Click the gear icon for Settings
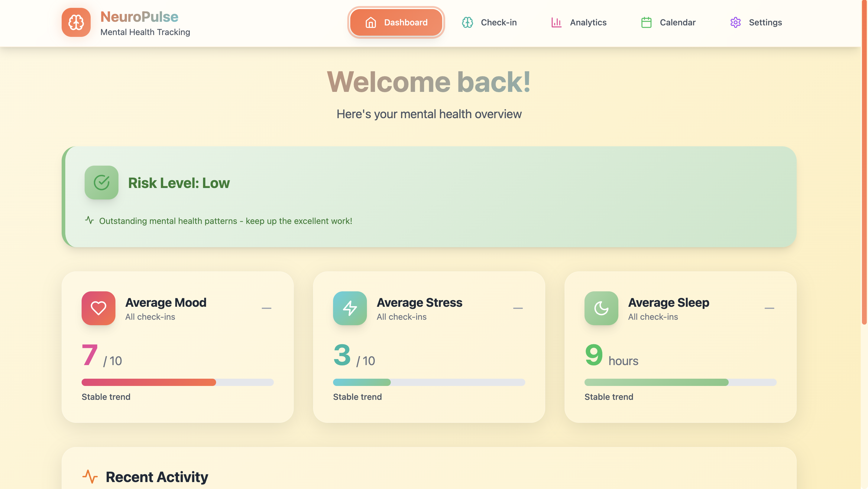The width and height of the screenshot is (868, 489). (x=735, y=22)
